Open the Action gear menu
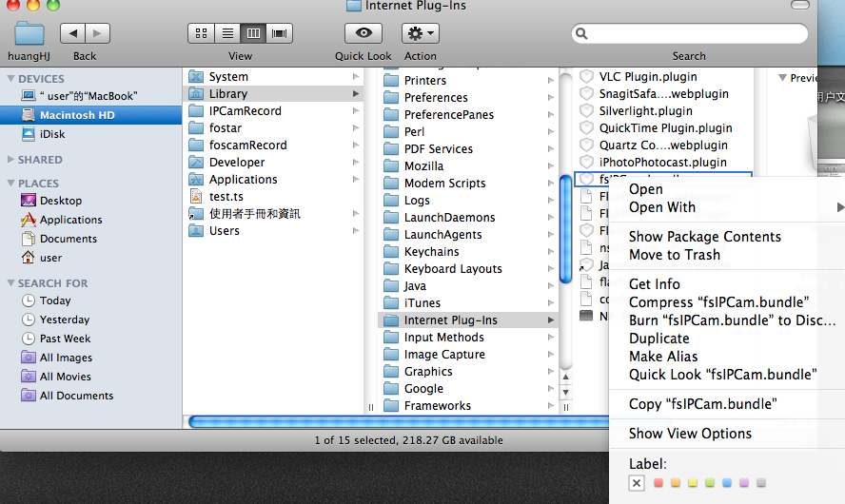845x504 pixels. 421,33
